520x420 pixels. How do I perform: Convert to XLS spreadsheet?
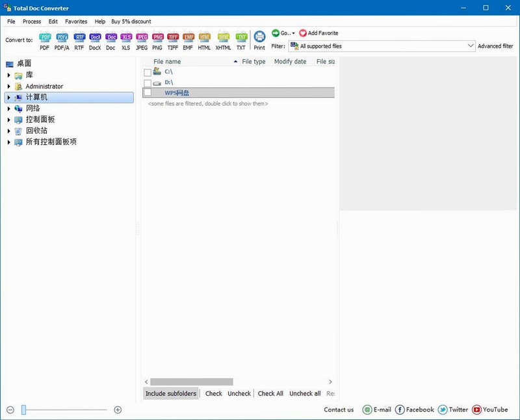[x=126, y=40]
